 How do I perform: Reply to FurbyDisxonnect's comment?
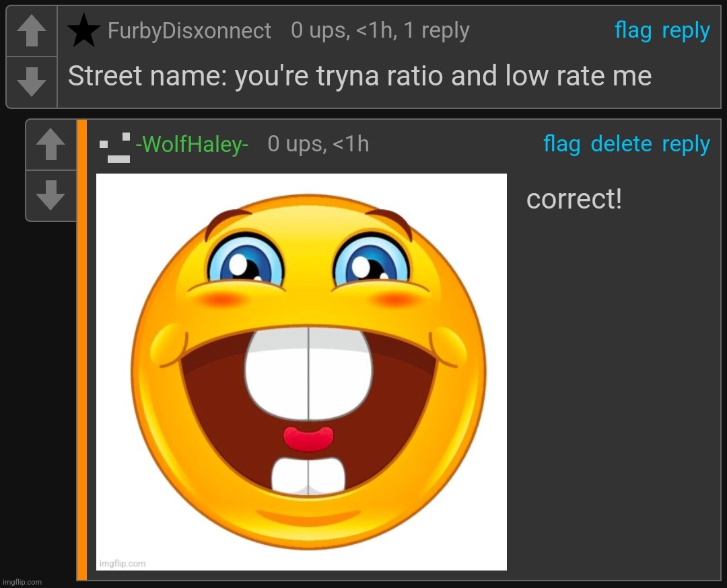pyautogui.click(x=686, y=32)
